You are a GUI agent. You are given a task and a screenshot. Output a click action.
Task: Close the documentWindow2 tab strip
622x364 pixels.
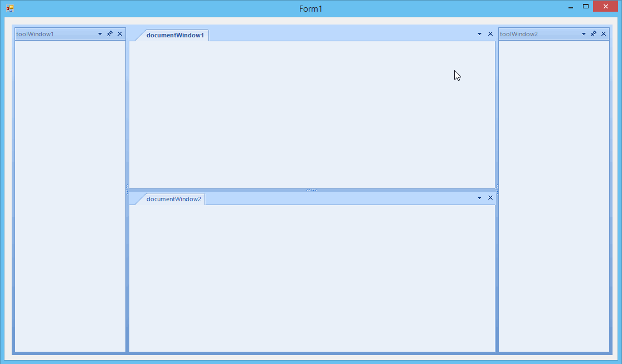tap(490, 198)
